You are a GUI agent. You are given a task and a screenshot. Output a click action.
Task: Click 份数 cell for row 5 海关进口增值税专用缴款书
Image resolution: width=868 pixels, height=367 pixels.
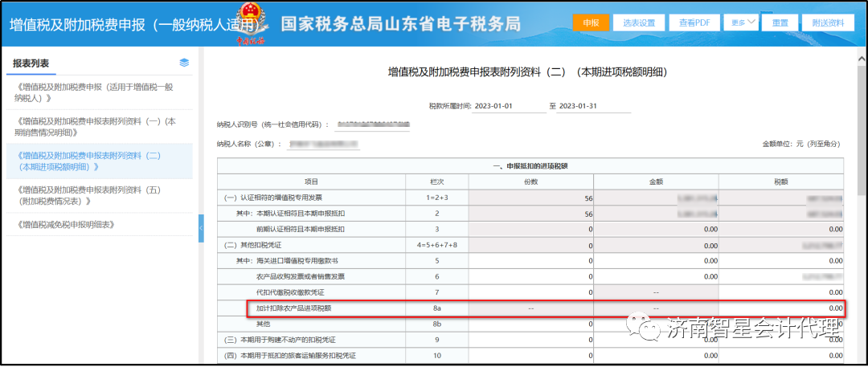[531, 261]
